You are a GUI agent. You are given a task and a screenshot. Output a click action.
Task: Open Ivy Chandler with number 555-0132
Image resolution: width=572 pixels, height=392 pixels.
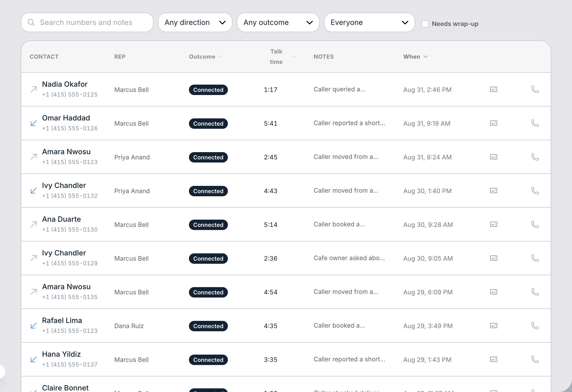pyautogui.click(x=64, y=185)
